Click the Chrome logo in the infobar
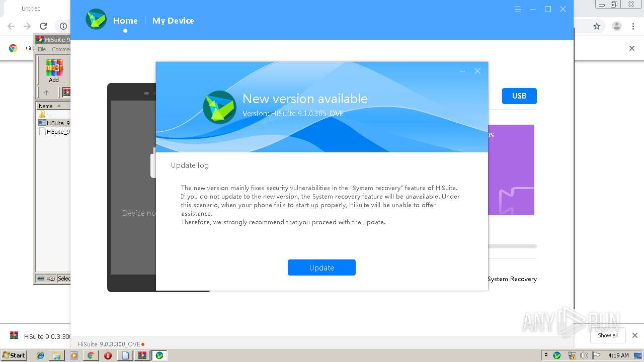The image size is (644, 362). [13, 48]
